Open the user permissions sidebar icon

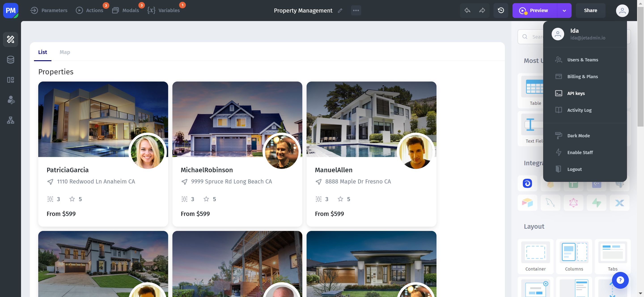click(x=11, y=100)
